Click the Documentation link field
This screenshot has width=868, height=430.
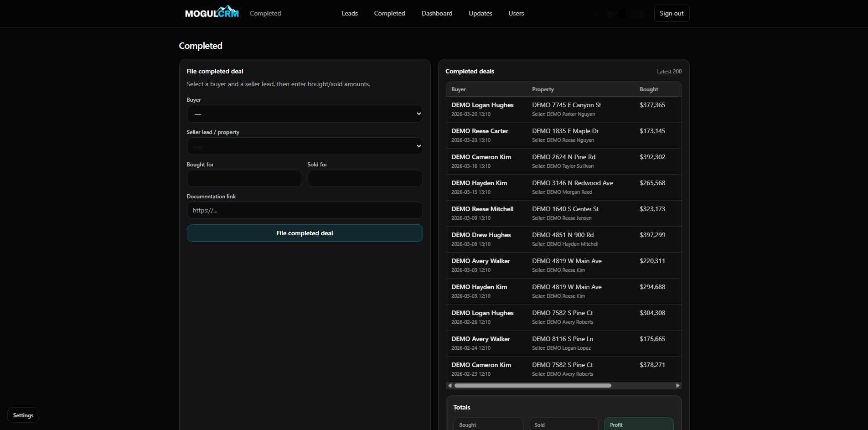pos(304,210)
